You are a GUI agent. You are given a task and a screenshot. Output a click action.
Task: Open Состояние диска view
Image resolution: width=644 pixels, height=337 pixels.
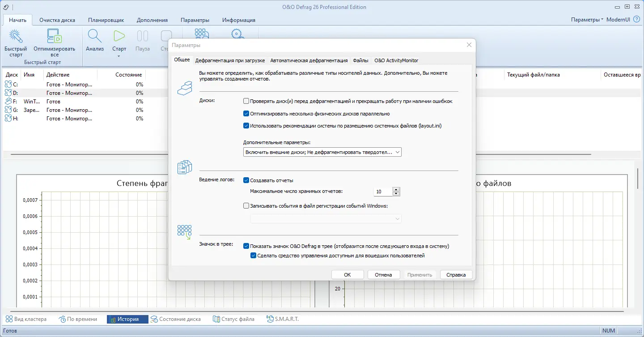tap(175, 319)
